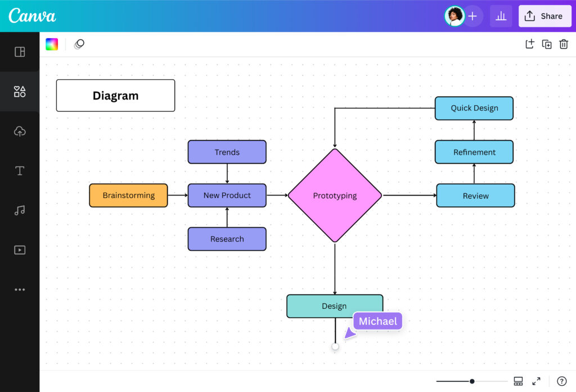This screenshot has width=576, height=392.
Task: Open the help question mark
Action: point(561,381)
